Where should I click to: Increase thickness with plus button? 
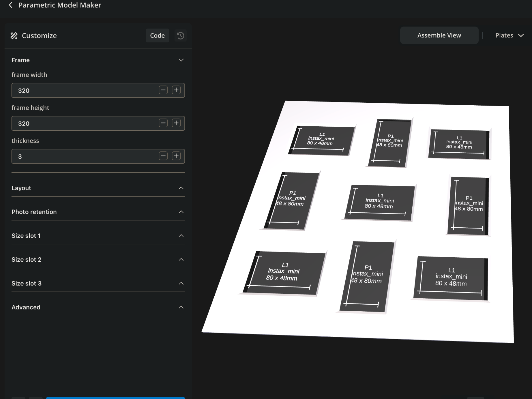point(176,156)
